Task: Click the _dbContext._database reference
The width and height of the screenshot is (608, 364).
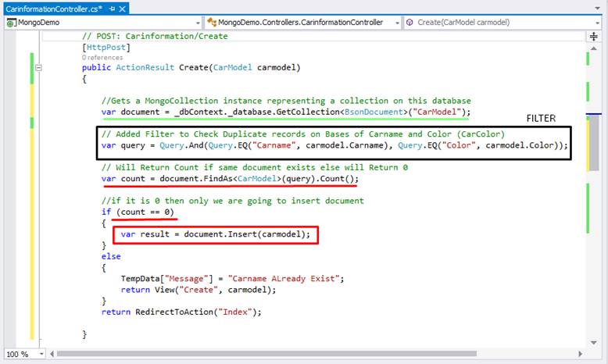Action: tap(223, 112)
